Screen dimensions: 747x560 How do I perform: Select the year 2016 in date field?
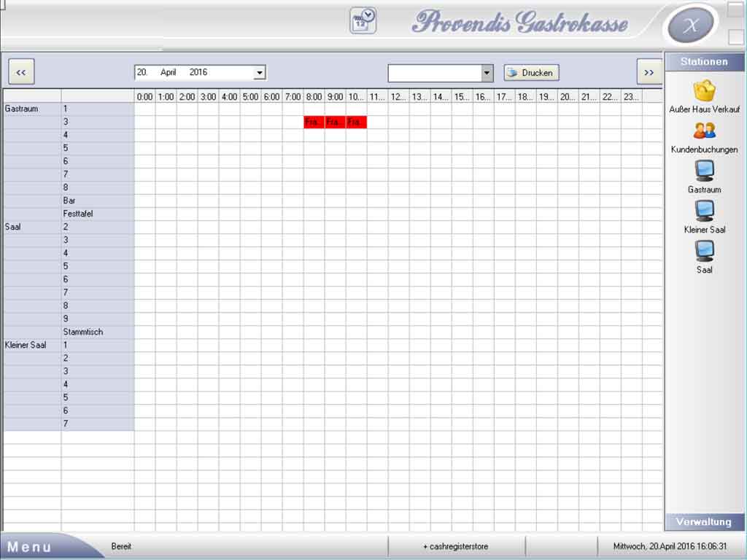tap(198, 72)
